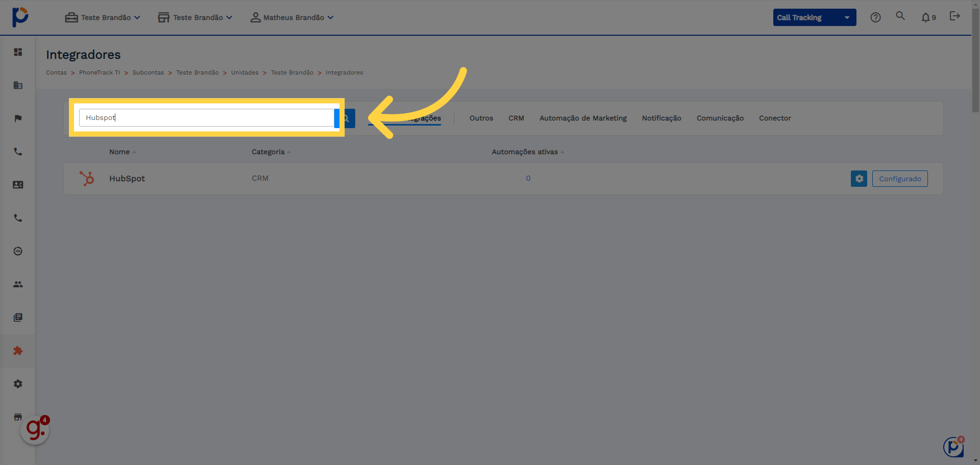The height and width of the screenshot is (465, 980).
Task: Select the CRM filter tab
Action: 516,118
